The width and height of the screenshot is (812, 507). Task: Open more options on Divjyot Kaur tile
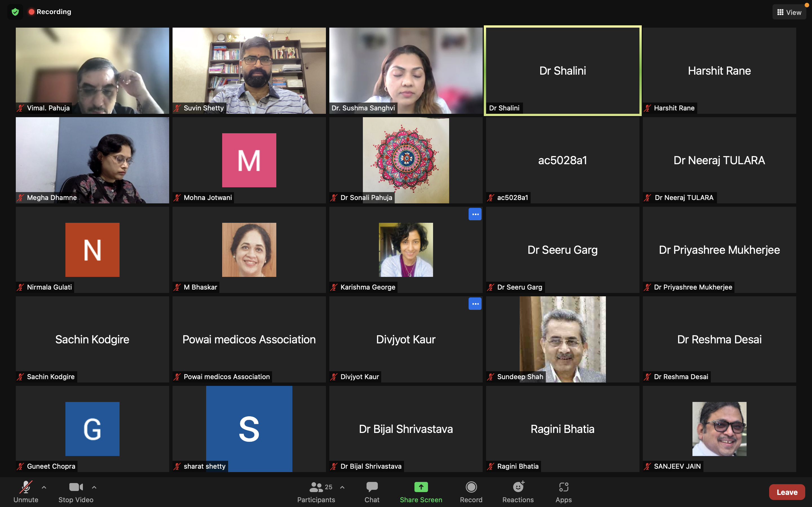pyautogui.click(x=475, y=304)
